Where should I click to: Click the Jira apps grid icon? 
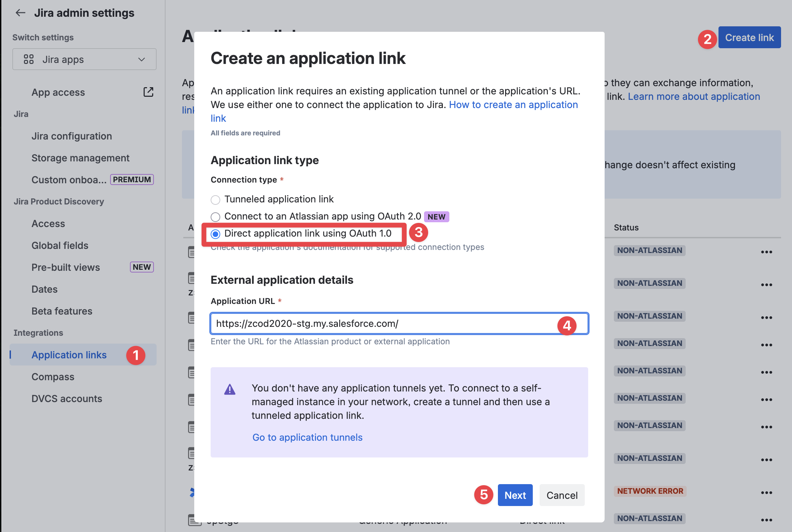[29, 59]
